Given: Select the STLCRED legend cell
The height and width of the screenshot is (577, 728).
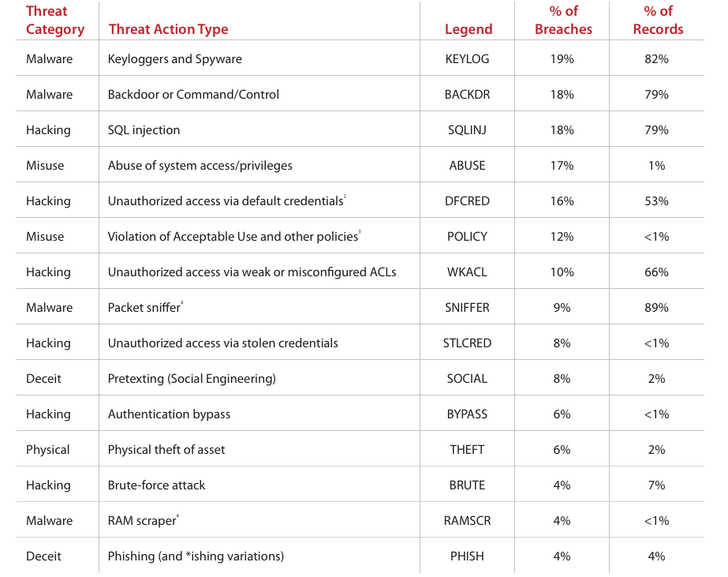Looking at the screenshot, I should [467, 343].
